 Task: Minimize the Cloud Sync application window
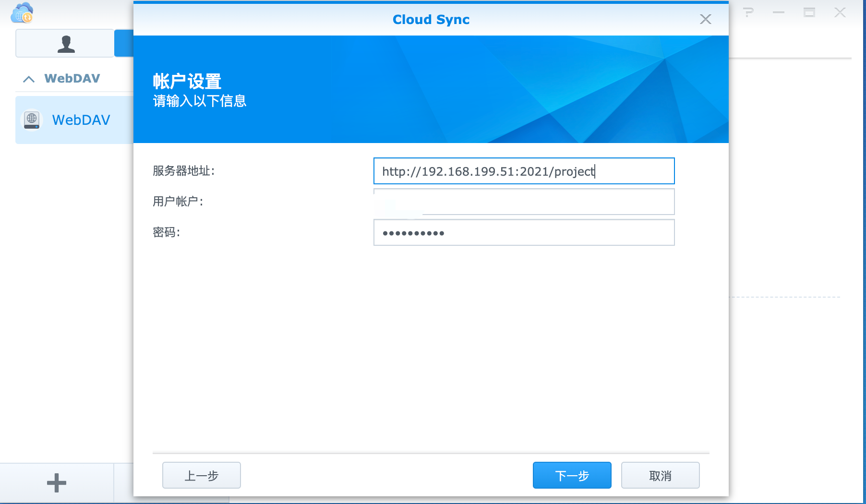click(779, 12)
